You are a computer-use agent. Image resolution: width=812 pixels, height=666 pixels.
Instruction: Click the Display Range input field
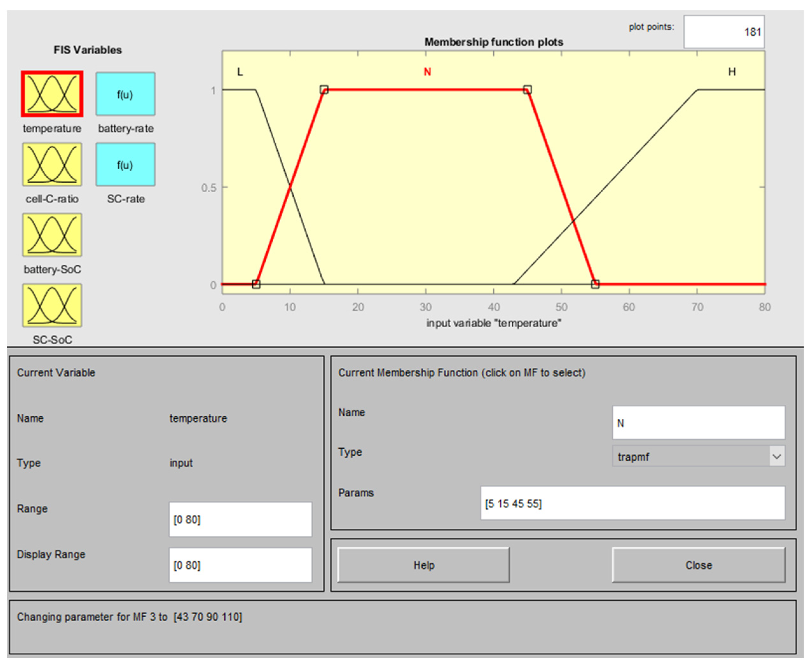240,565
